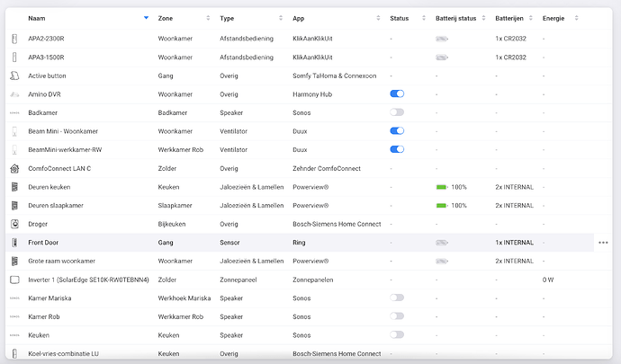Toggle the BeamMini-werkkamer-RW fan switch
Screen dimensions: 621x364
[x=397, y=149]
